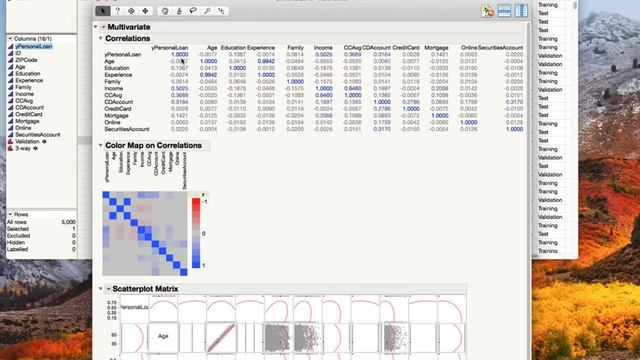
Task: Open the data table via toolbar icon
Action: coord(487,11)
